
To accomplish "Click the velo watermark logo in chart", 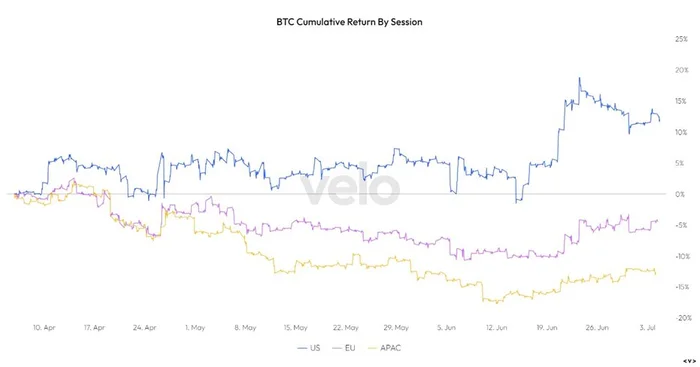I will click(350, 190).
